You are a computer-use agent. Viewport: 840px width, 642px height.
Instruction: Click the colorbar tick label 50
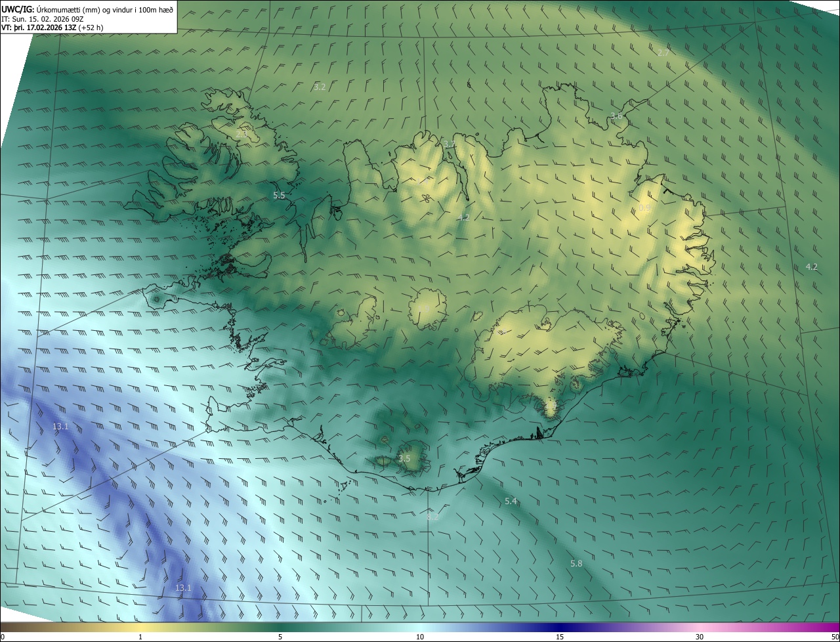[834, 637]
